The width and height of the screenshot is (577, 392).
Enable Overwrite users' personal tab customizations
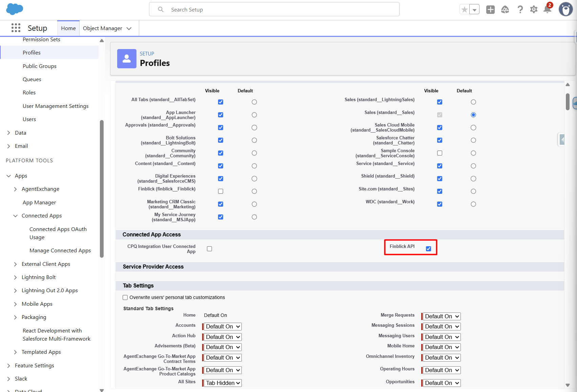coord(125,298)
